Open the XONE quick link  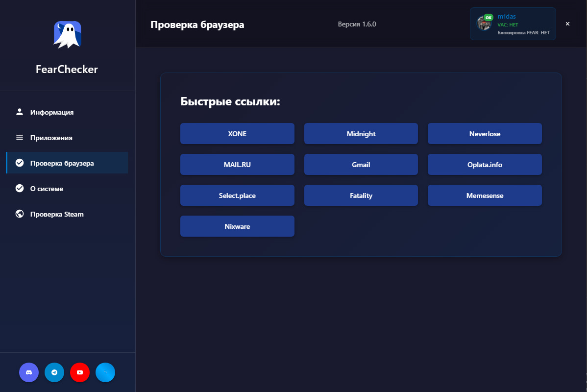(237, 134)
